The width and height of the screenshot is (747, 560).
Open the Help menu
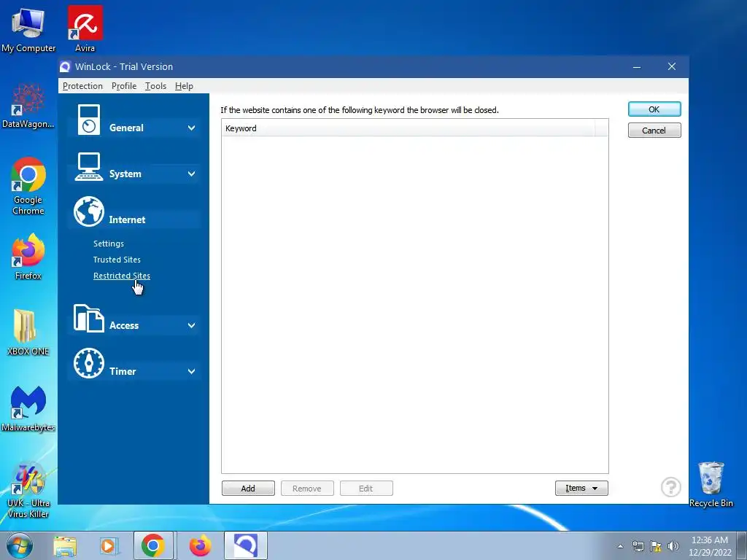pos(184,86)
